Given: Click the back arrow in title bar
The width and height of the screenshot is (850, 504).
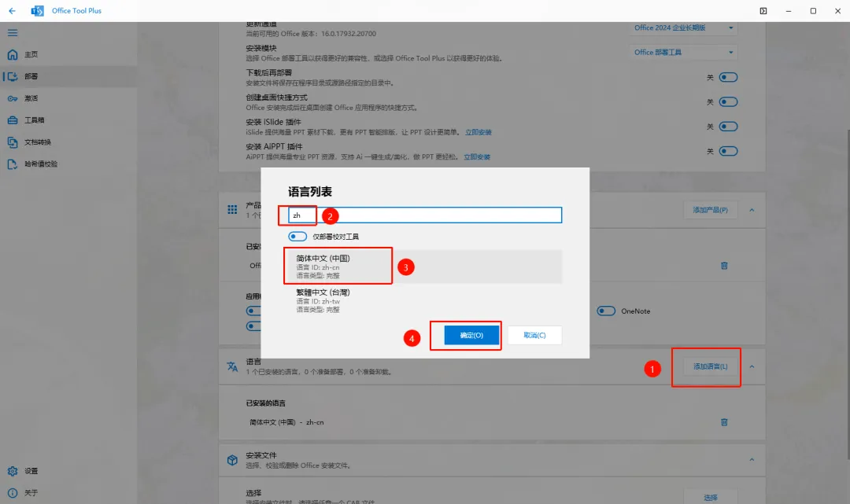Looking at the screenshot, I should click(x=12, y=11).
